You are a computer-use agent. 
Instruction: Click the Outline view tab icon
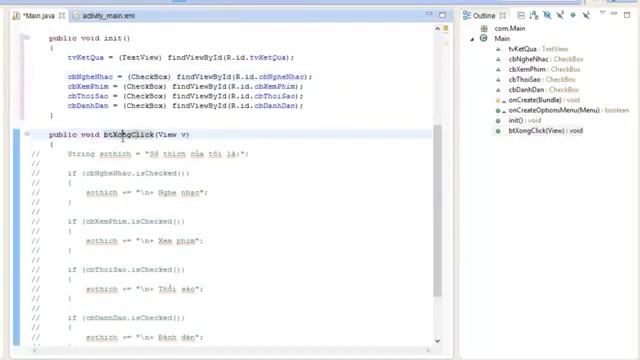click(467, 16)
